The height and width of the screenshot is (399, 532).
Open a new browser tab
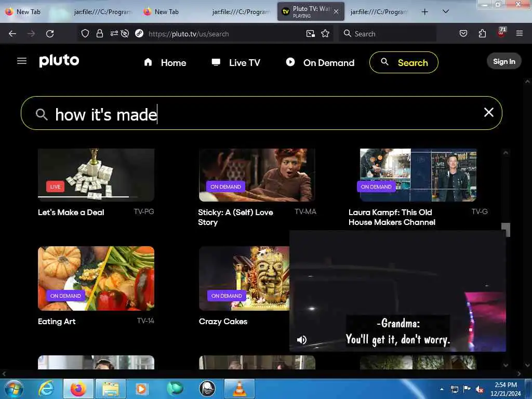point(424,12)
